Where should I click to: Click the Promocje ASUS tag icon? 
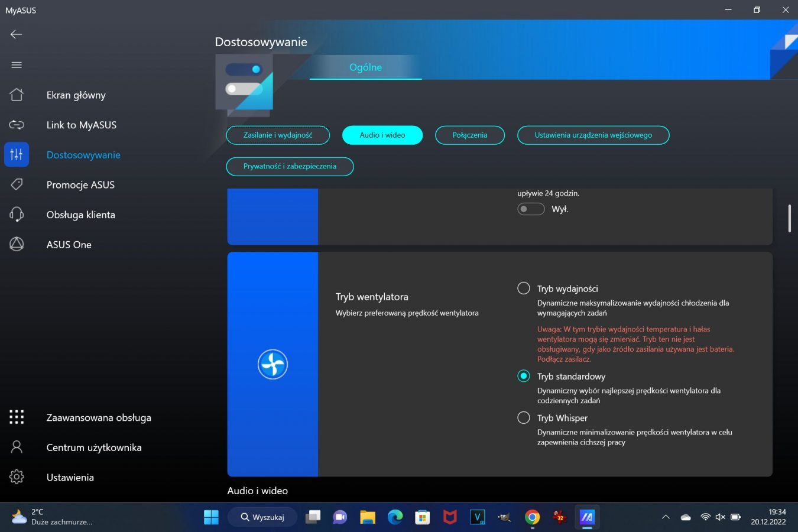click(x=17, y=184)
